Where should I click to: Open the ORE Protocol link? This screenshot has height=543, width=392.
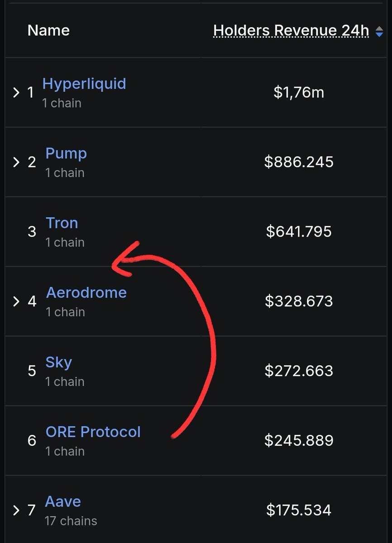point(93,432)
